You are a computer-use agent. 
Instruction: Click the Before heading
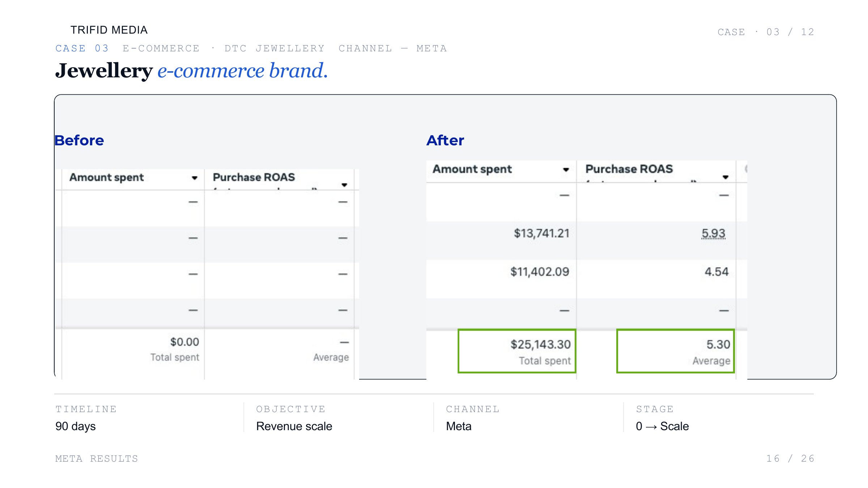79,140
